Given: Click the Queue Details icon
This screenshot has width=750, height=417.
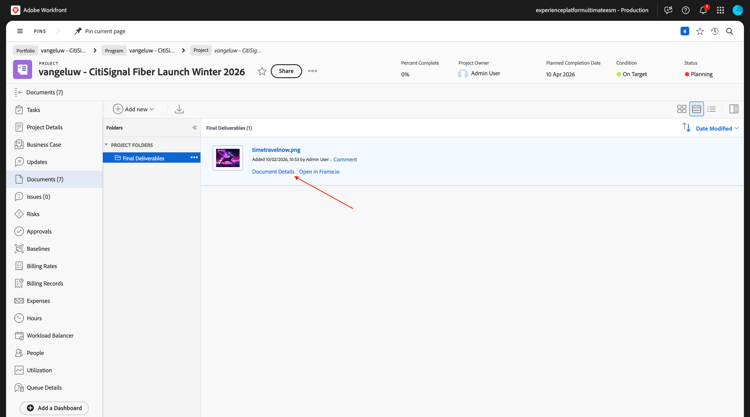Looking at the screenshot, I should pos(19,388).
